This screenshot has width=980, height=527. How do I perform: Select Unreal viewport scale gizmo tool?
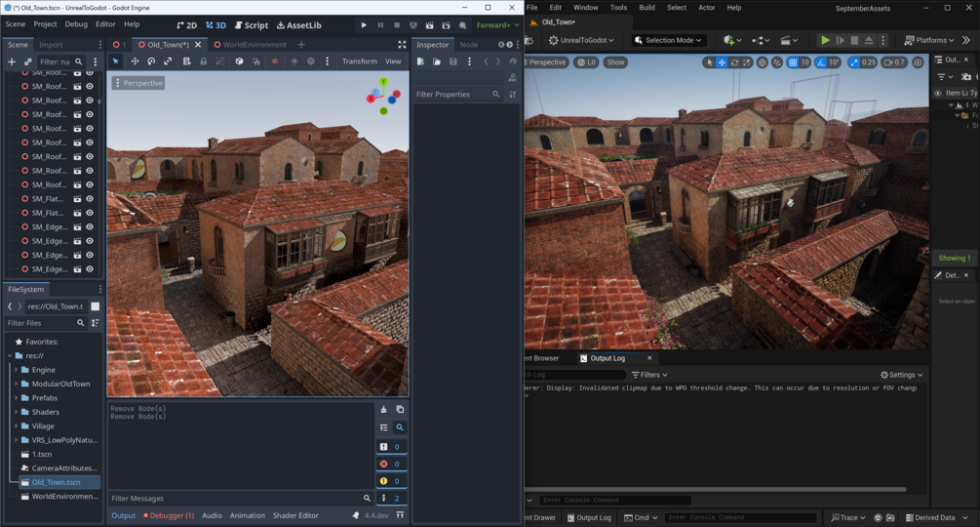coord(746,62)
